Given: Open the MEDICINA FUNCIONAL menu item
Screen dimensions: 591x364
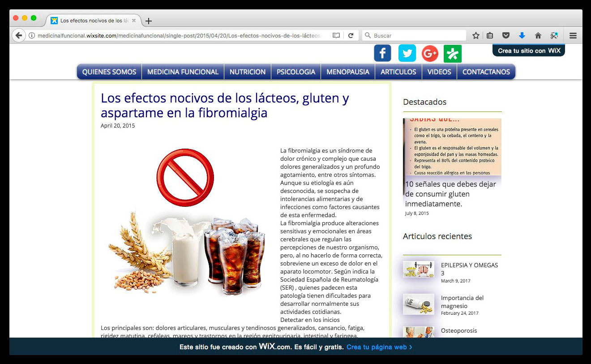Looking at the screenshot, I should pyautogui.click(x=183, y=72).
